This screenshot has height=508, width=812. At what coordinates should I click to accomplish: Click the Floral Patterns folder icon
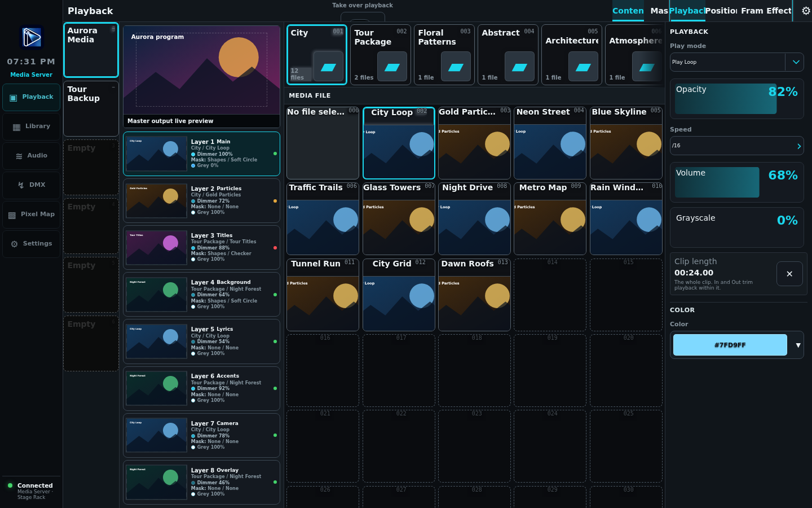[456, 67]
